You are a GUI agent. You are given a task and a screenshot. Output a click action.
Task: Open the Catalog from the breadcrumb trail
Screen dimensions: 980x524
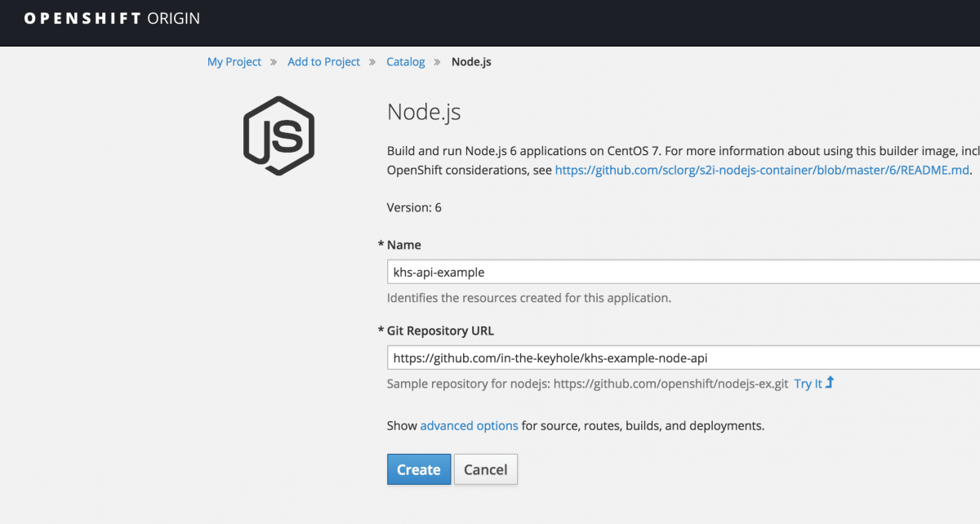pyautogui.click(x=405, y=61)
